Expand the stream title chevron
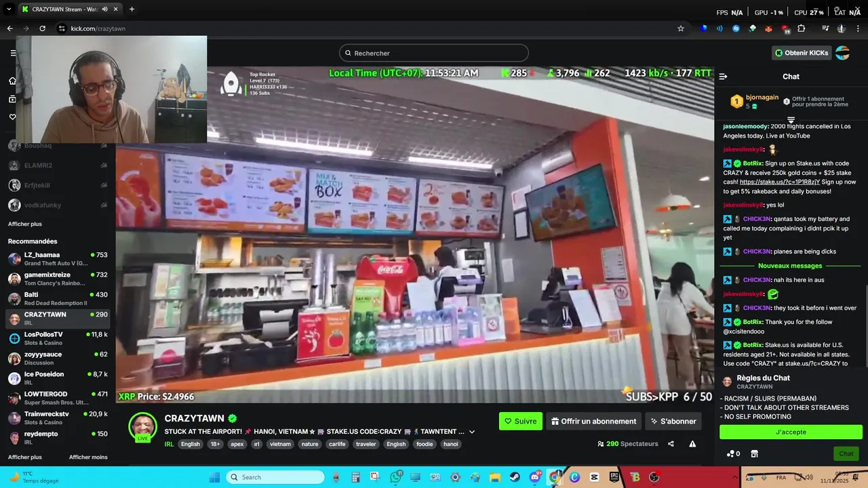The width and height of the screenshot is (868, 488). pyautogui.click(x=472, y=432)
